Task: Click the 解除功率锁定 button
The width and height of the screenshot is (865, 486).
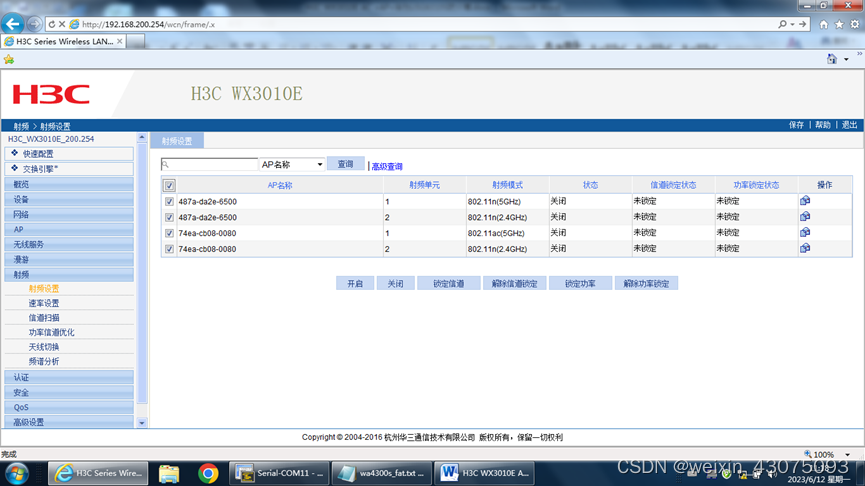Action: point(646,284)
